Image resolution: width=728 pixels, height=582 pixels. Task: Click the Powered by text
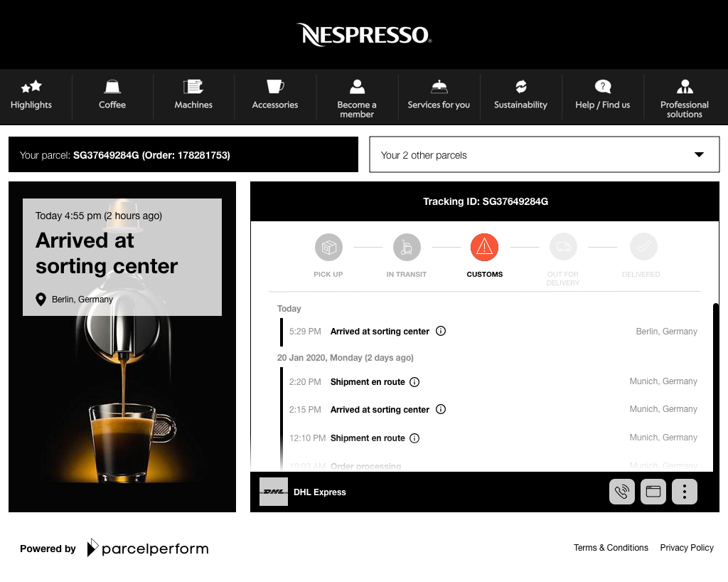point(48,549)
